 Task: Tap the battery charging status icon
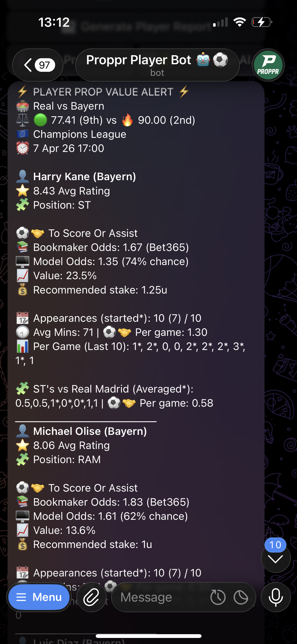tap(262, 22)
